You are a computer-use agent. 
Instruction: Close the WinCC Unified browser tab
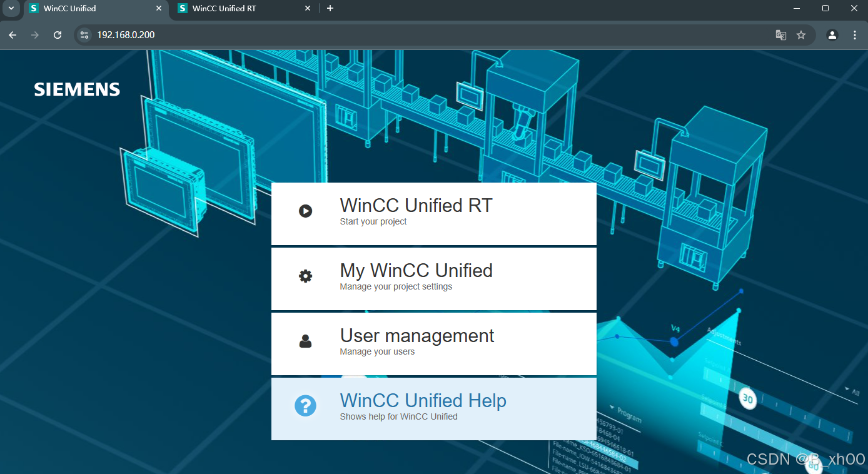(x=159, y=9)
